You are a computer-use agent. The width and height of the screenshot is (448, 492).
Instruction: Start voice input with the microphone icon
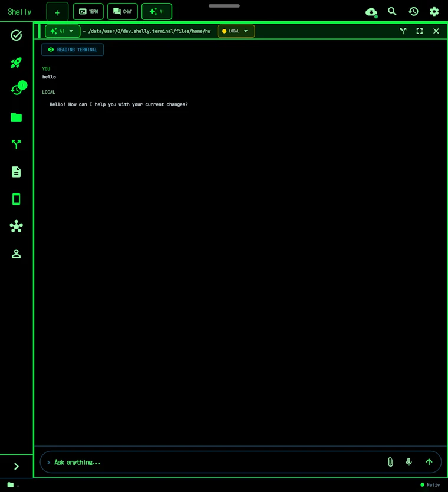pyautogui.click(x=409, y=462)
